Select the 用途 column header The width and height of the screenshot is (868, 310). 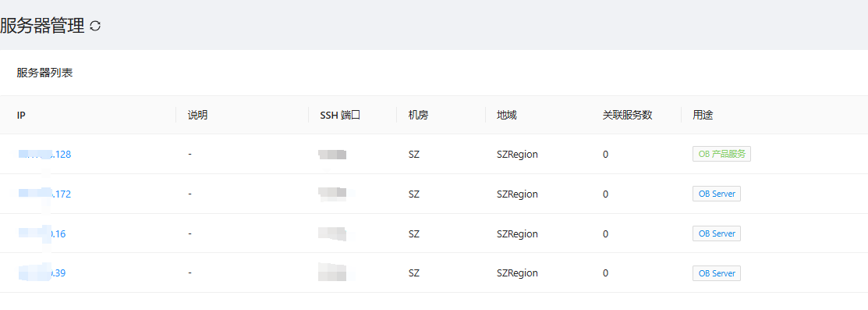[703, 116]
